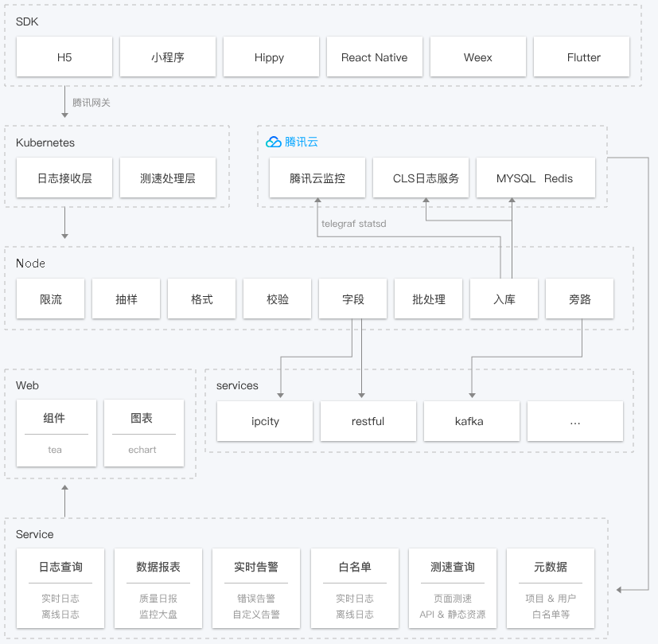
Task: Click the 旁路 node box
Action: point(579,299)
